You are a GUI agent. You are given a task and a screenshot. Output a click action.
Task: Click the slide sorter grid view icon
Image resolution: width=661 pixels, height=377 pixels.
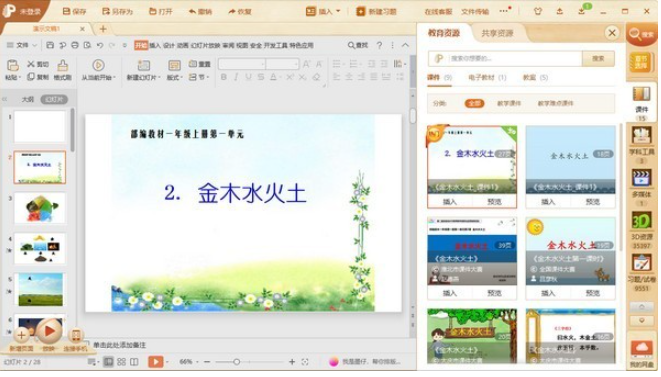pyautogui.click(x=121, y=362)
